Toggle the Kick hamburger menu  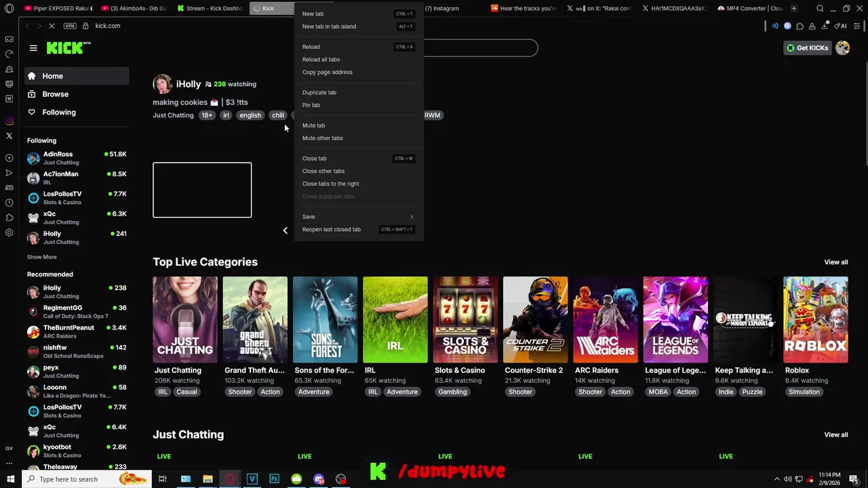pos(33,48)
